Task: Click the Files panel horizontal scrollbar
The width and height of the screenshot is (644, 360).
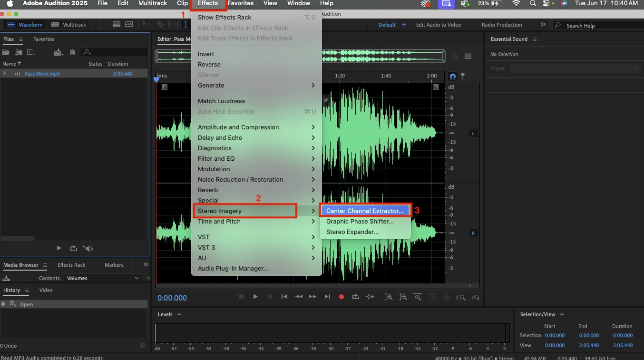Action: tap(18, 238)
